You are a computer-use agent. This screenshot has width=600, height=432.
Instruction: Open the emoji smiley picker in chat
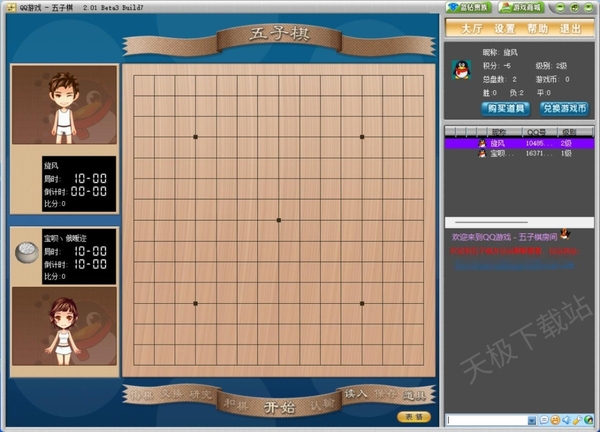click(553, 419)
